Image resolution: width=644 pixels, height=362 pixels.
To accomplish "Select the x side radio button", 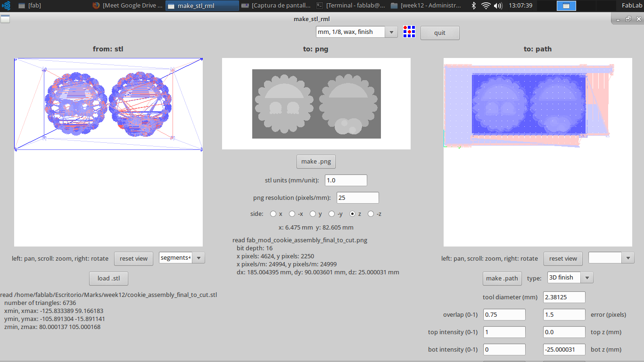I will (273, 214).
